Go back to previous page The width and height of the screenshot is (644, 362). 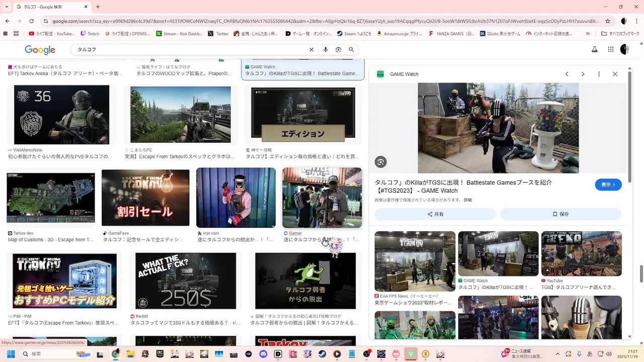tap(8, 21)
